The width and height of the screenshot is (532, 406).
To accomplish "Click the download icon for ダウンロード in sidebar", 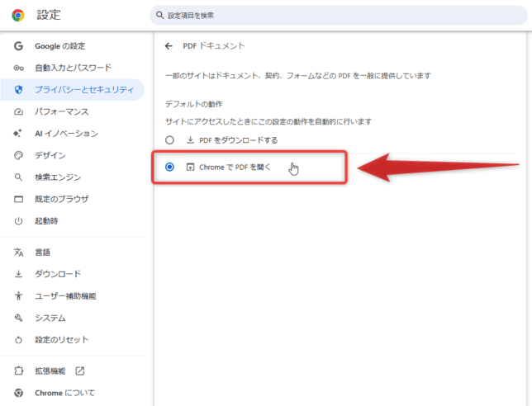I will coord(18,274).
